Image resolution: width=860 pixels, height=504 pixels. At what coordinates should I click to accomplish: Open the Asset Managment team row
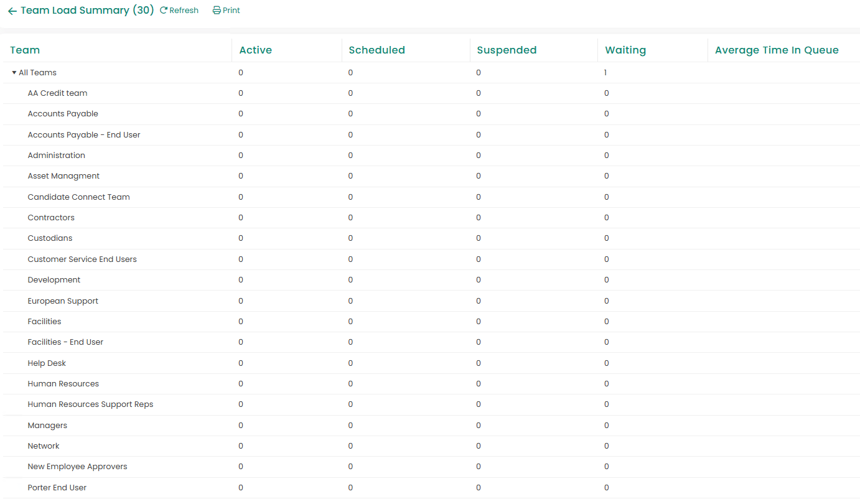click(63, 176)
